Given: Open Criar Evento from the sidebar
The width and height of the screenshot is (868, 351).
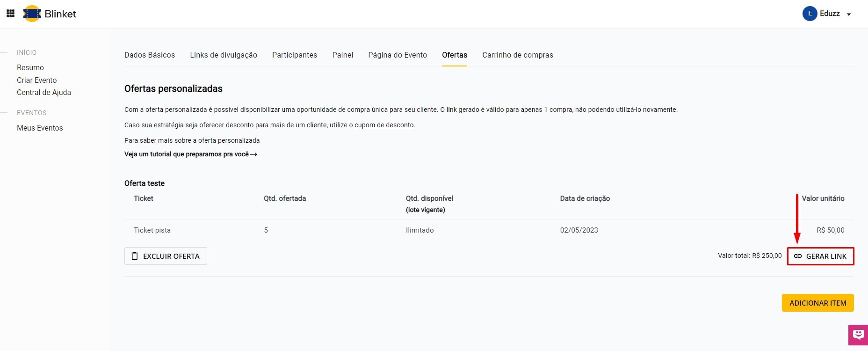Looking at the screenshot, I should click(36, 80).
